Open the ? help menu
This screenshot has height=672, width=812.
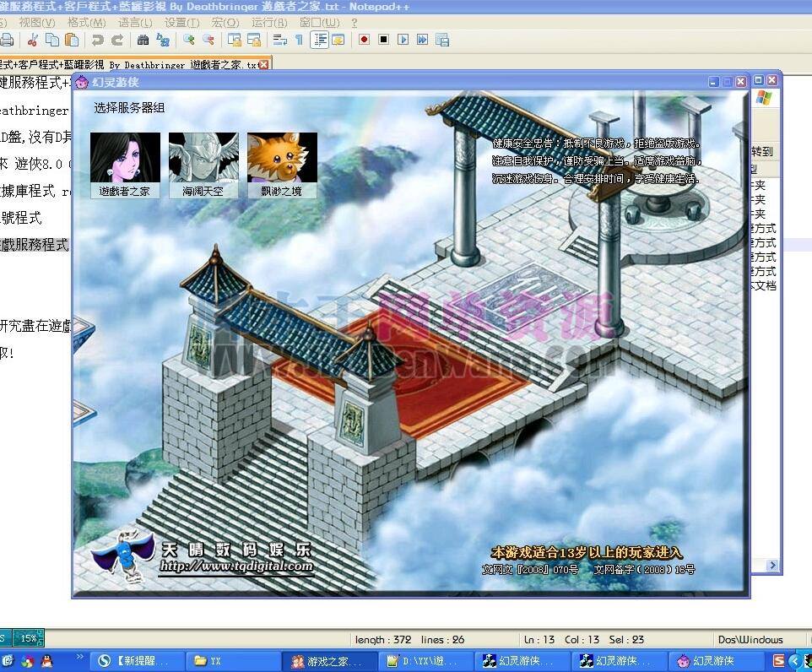point(355,23)
